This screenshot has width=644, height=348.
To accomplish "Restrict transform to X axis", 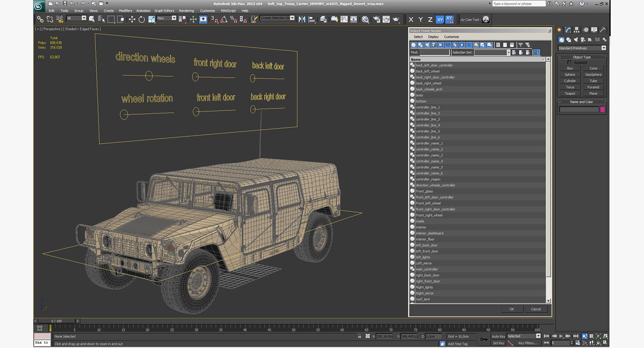I will 411,19.
